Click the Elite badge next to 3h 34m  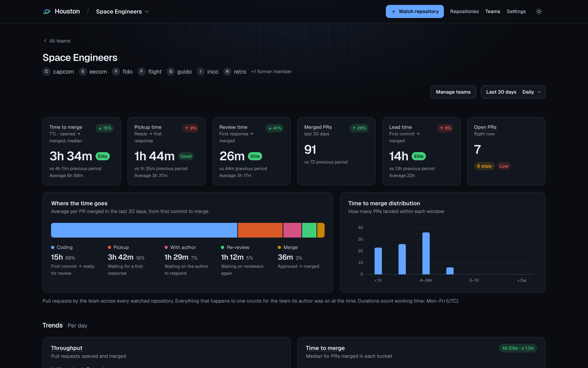102,156
